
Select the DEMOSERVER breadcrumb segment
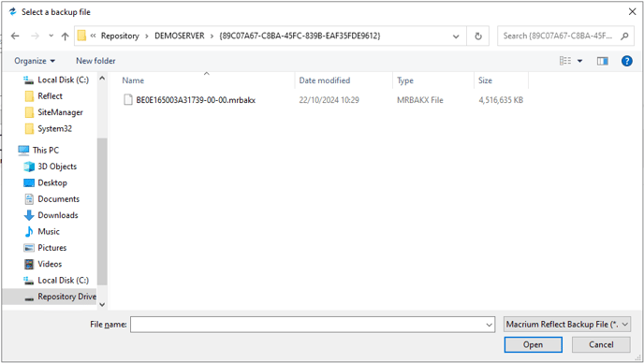click(x=180, y=36)
